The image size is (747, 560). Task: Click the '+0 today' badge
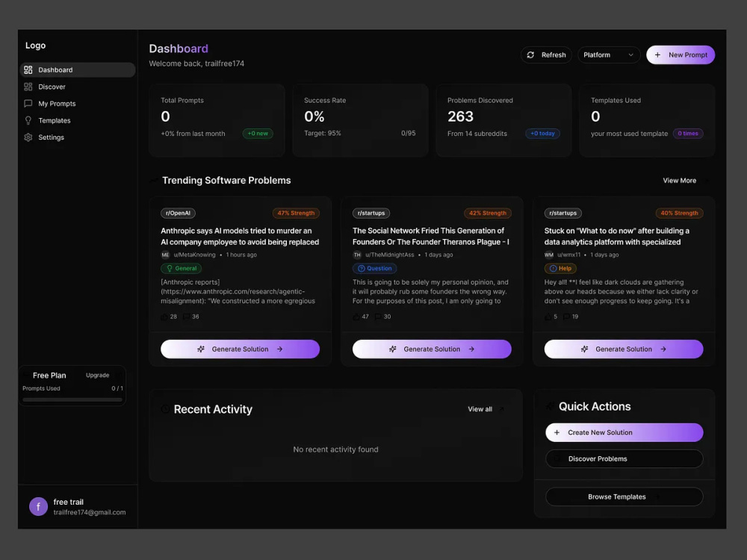542,134
